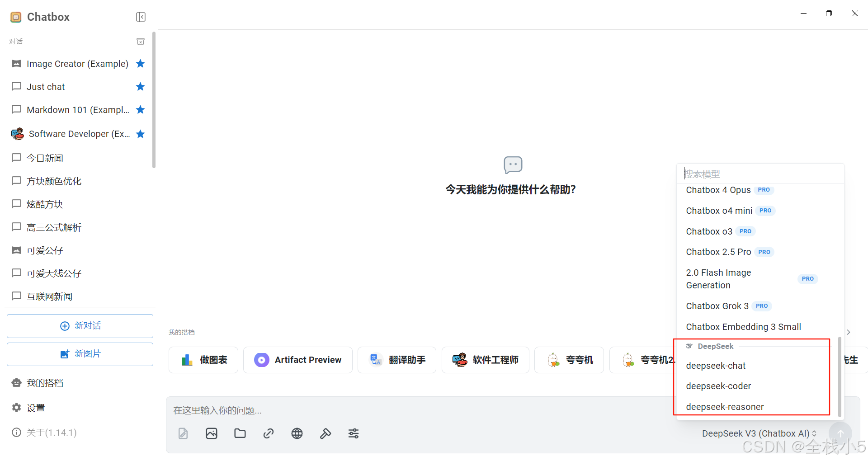Click the send arrow button
This screenshot has height=461, width=868.
[840, 433]
